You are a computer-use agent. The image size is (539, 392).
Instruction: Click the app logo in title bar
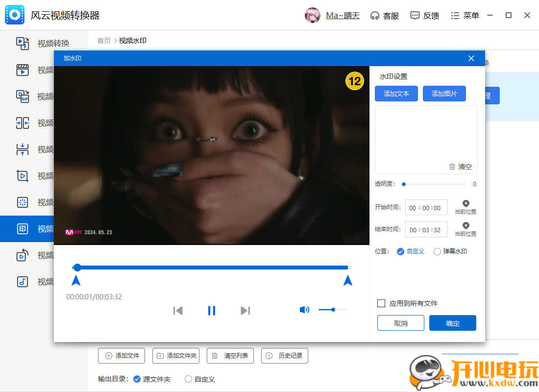pos(15,15)
